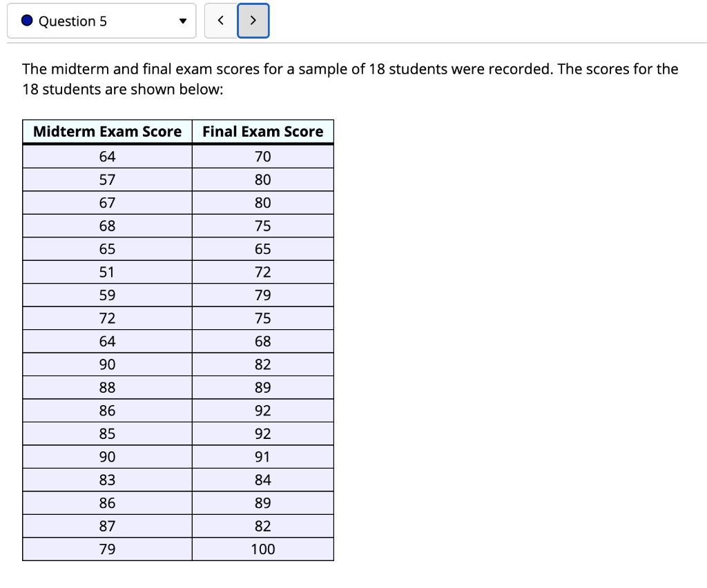Open the Question 5 dropdown selector
Viewport: 707px width, 588px height.
pos(101,21)
